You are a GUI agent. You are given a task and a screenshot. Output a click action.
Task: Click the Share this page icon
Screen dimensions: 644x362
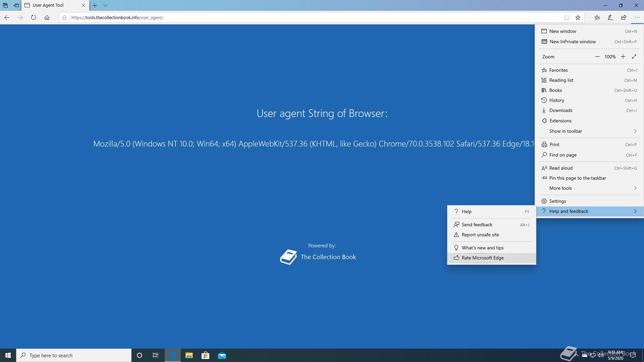pyautogui.click(x=624, y=17)
